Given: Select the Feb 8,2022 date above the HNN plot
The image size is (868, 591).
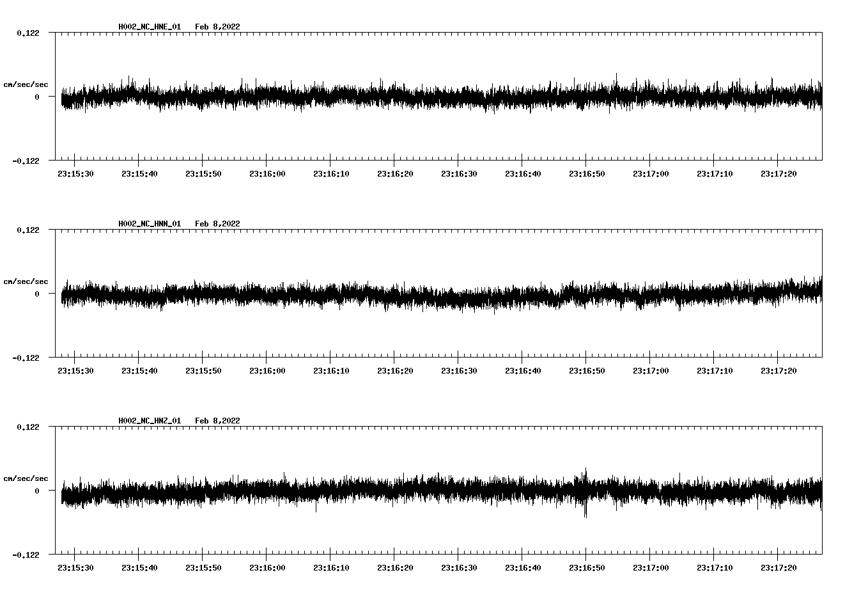Looking at the screenshot, I should pyautogui.click(x=217, y=224).
